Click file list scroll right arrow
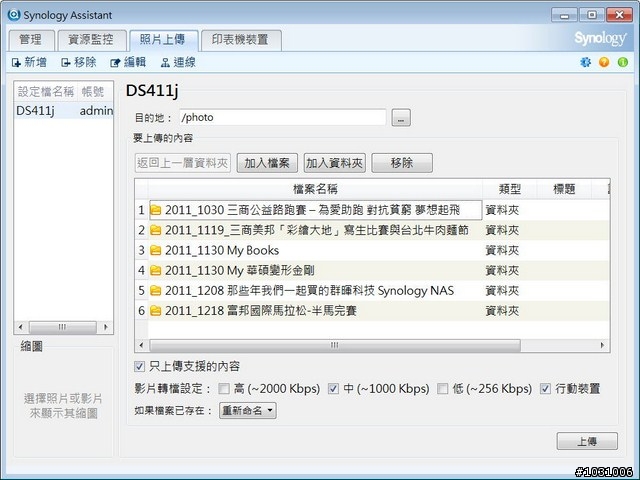 click(x=602, y=345)
